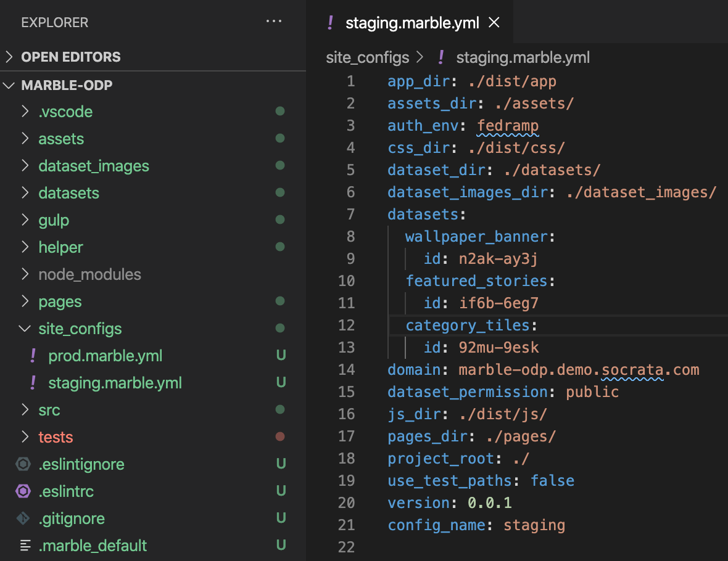Screen dimensions: 728x561
Task: Click the red status dot for tests
Action: [x=280, y=436]
